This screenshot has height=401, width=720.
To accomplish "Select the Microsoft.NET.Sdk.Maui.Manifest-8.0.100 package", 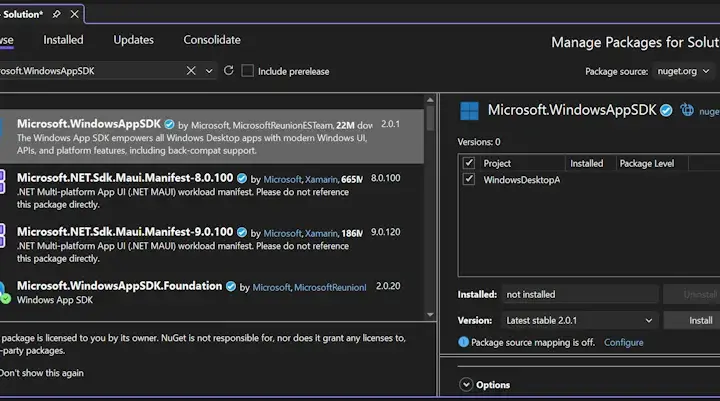I will [212, 191].
